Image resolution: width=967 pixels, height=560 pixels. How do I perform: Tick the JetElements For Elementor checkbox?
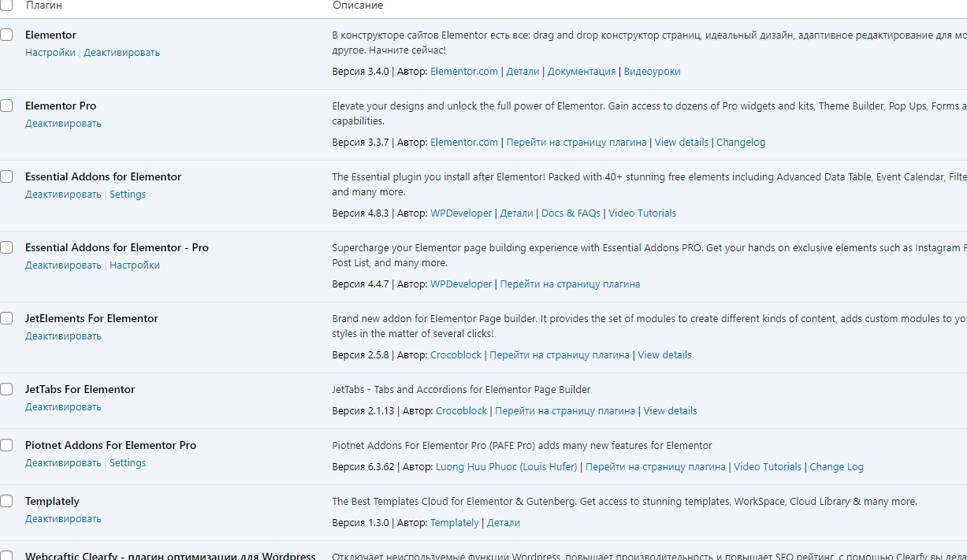(6, 318)
